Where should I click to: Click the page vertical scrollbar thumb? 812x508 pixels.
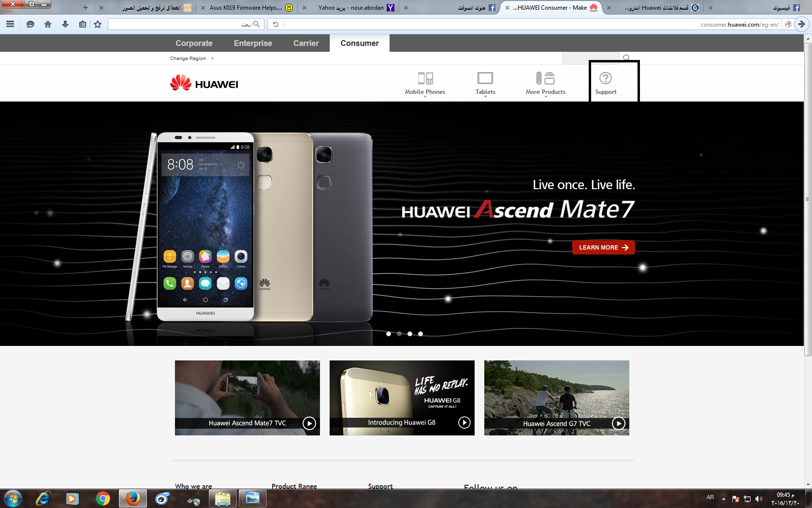click(x=808, y=199)
